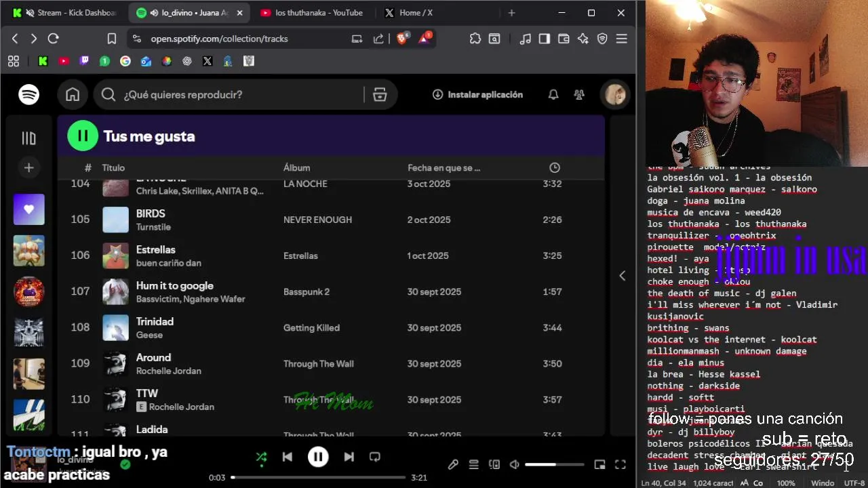Viewport: 868px width, 488px height.
Task: Toggle shuffle in the player bar
Action: [x=261, y=457]
